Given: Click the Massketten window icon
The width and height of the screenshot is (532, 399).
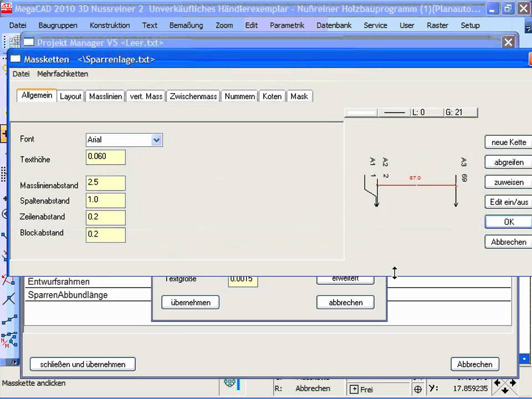Looking at the screenshot, I should (x=16, y=59).
